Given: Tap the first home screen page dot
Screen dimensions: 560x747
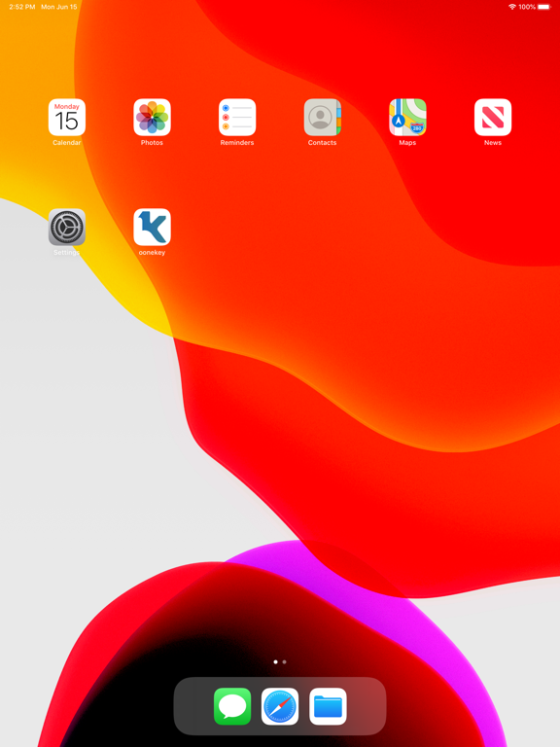Looking at the screenshot, I should tap(276, 661).
